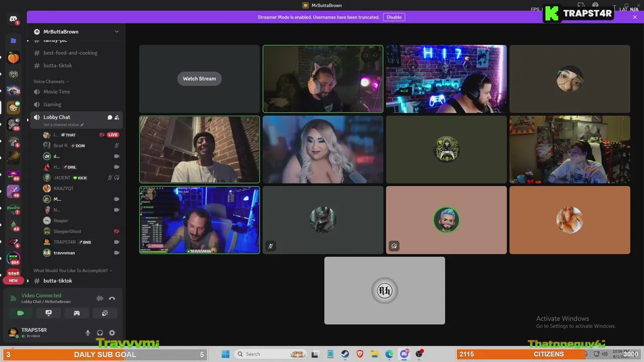The image size is (644, 362).
Task: Select user Brad R. in voice list
Action: (x=82, y=145)
